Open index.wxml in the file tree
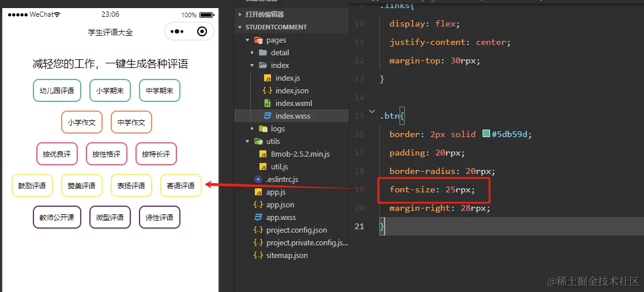This screenshot has width=644, height=292. [291, 103]
